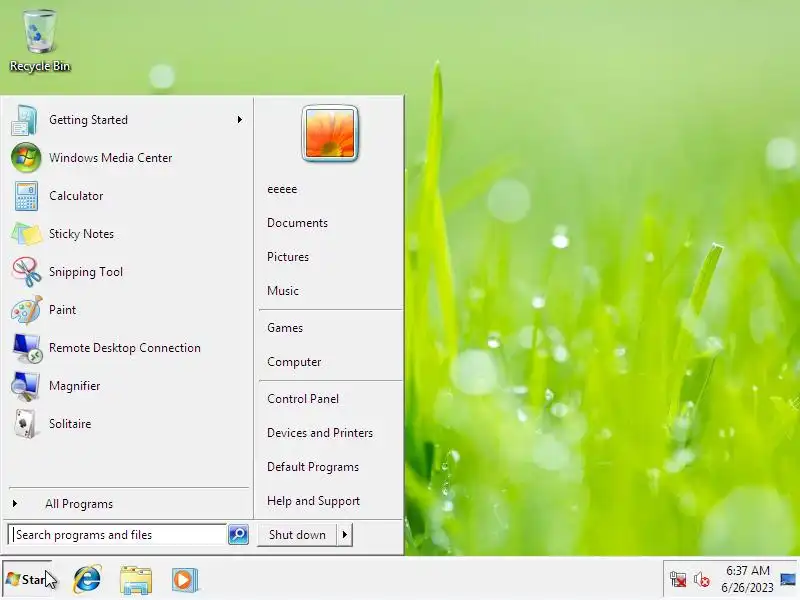This screenshot has width=800, height=600.
Task: Click the Show desktop icon in the tray
Action: coord(788,580)
